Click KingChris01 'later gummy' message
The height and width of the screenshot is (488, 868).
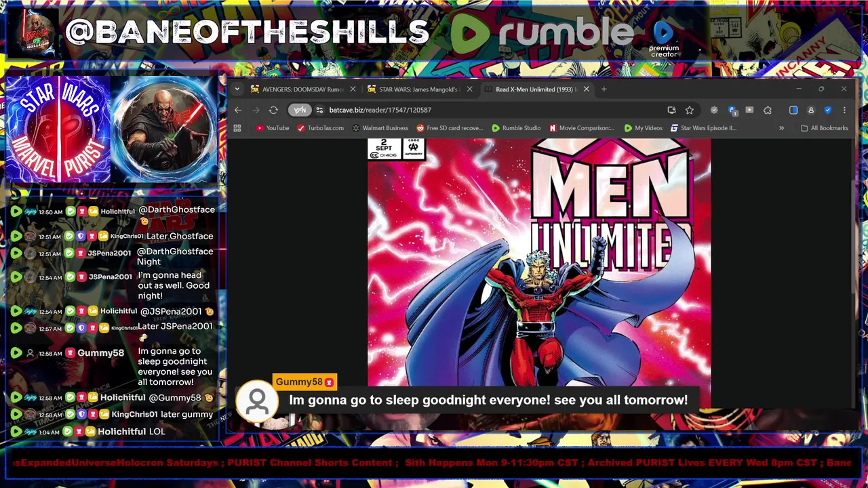[186, 414]
